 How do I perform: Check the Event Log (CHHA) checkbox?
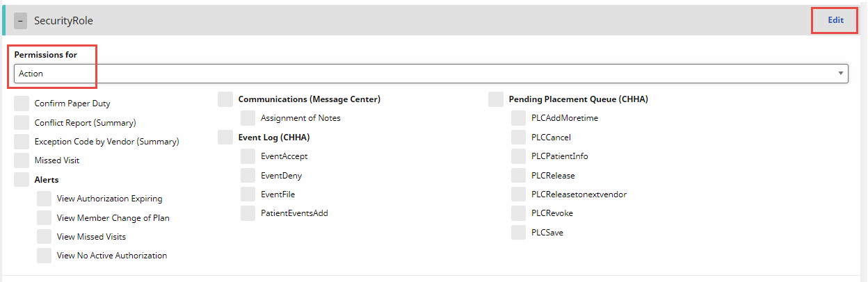[225, 138]
